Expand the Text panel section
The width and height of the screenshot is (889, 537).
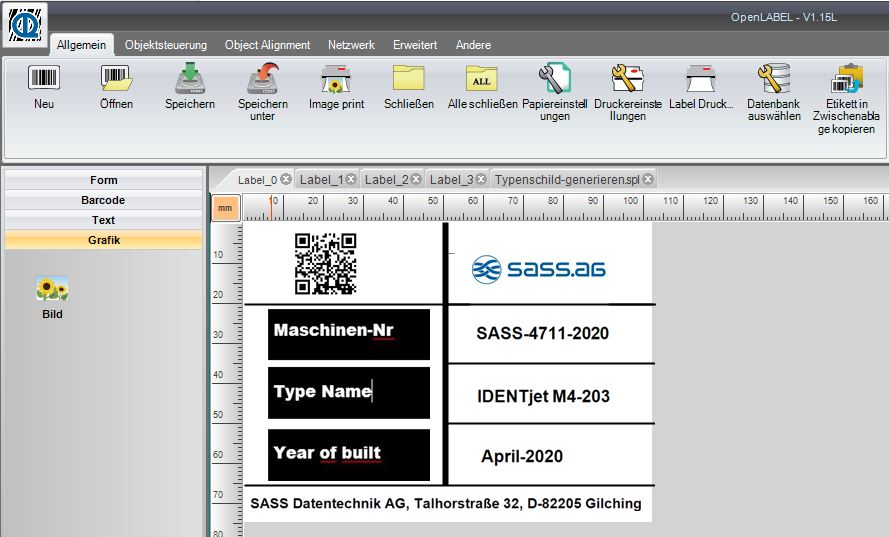(x=103, y=220)
